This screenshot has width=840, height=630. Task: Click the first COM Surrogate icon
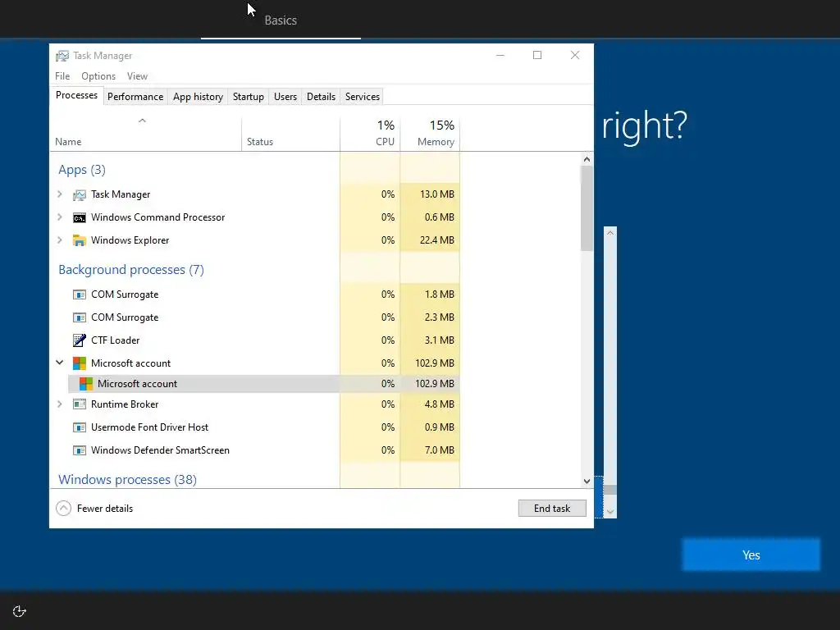point(80,294)
